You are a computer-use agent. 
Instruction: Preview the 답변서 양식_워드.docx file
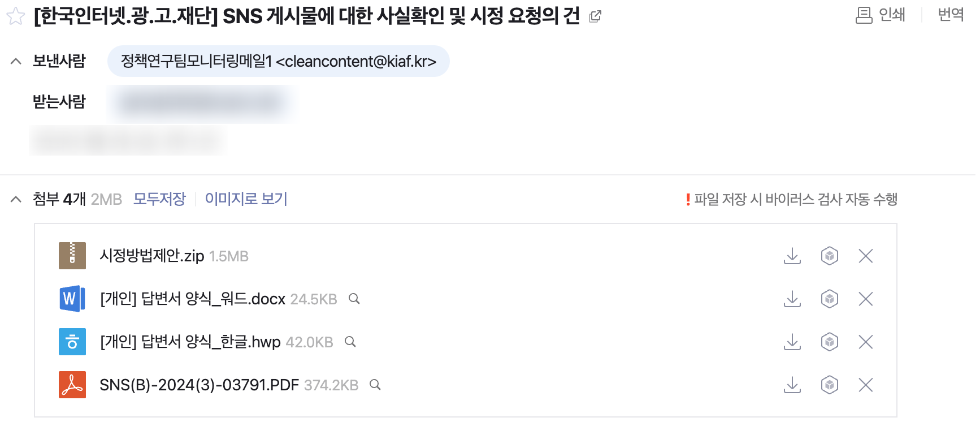pos(354,299)
